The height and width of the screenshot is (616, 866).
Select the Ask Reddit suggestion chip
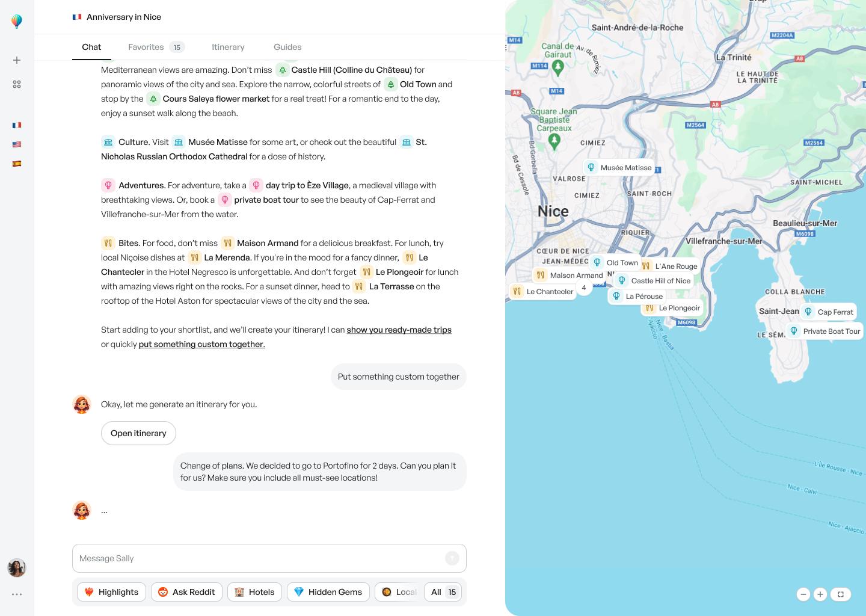(x=186, y=592)
